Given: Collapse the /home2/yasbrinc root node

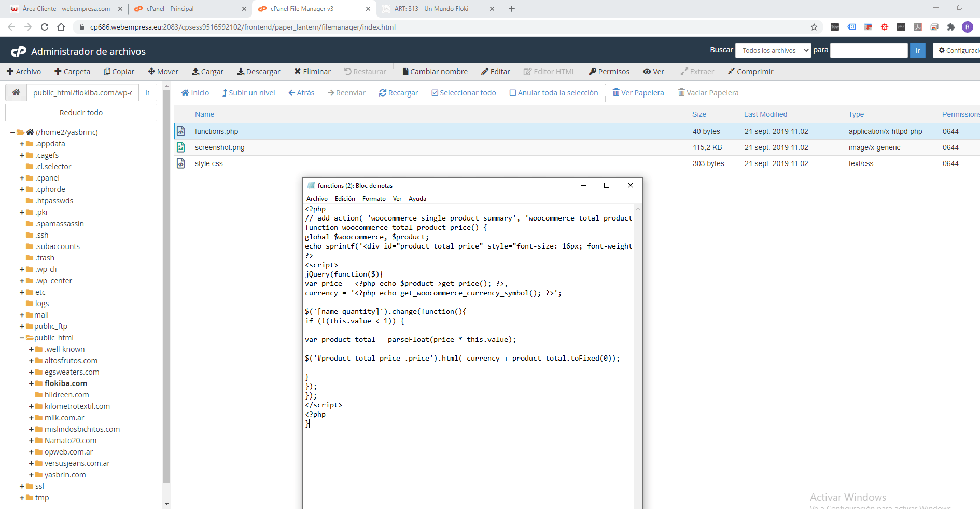Looking at the screenshot, I should click(x=12, y=132).
